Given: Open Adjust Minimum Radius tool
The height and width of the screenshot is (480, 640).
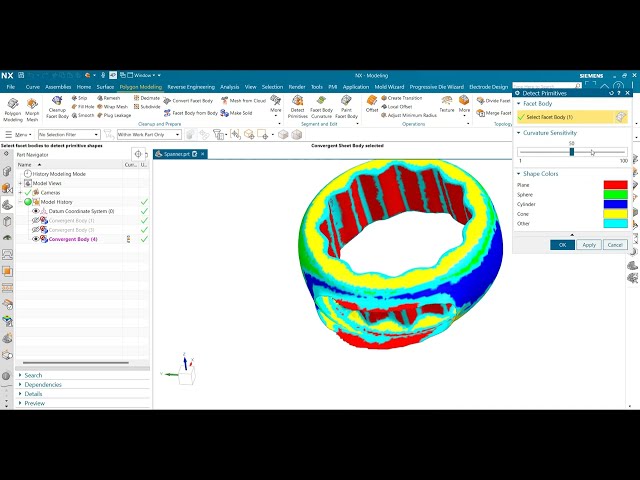Looking at the screenshot, I should click(x=409, y=115).
